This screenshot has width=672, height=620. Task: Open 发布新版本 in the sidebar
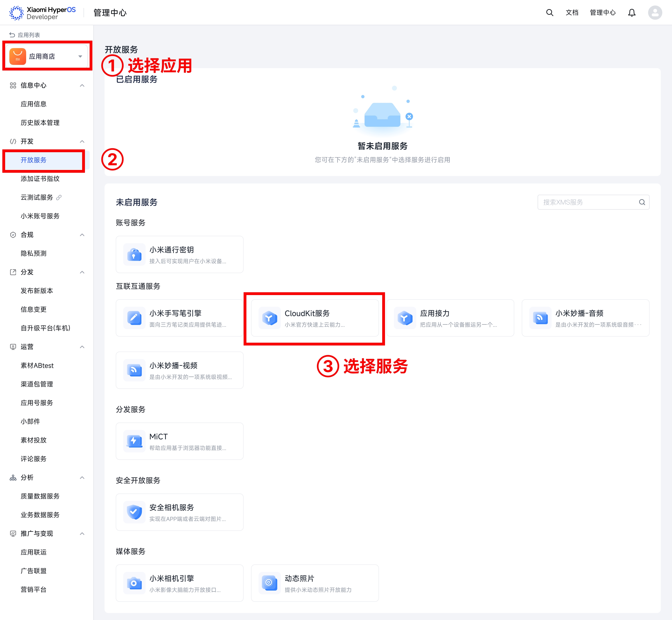click(x=37, y=291)
